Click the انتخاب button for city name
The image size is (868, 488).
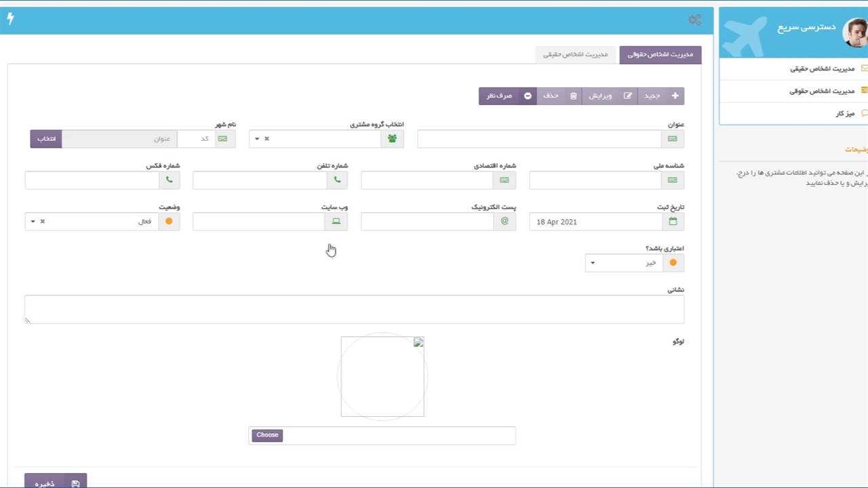[x=46, y=139]
